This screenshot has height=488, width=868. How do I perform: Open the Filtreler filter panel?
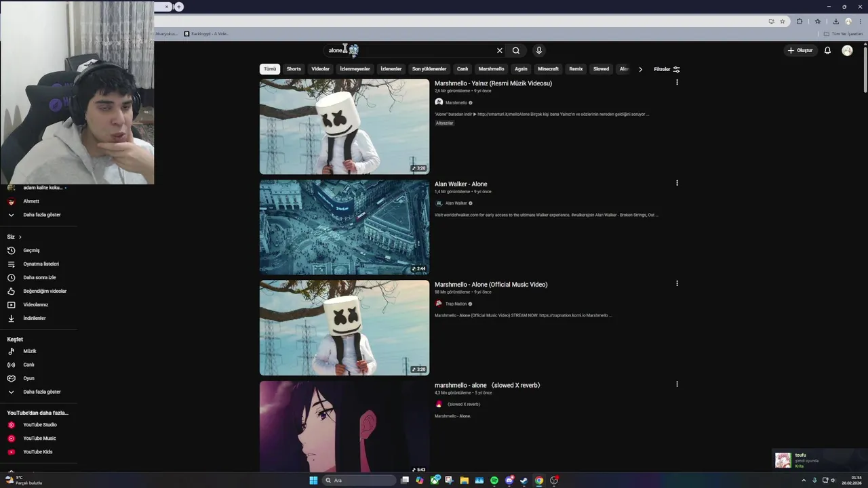[667, 69]
